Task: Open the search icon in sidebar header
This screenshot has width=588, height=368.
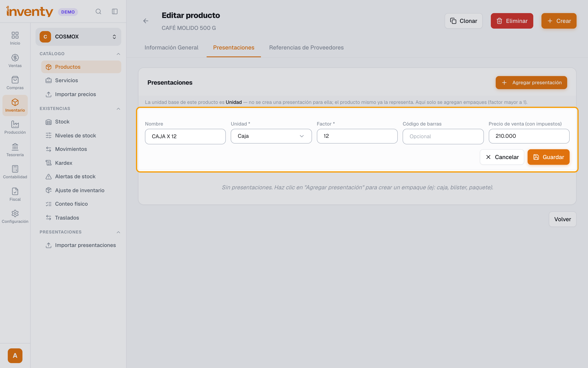Action: click(x=98, y=11)
